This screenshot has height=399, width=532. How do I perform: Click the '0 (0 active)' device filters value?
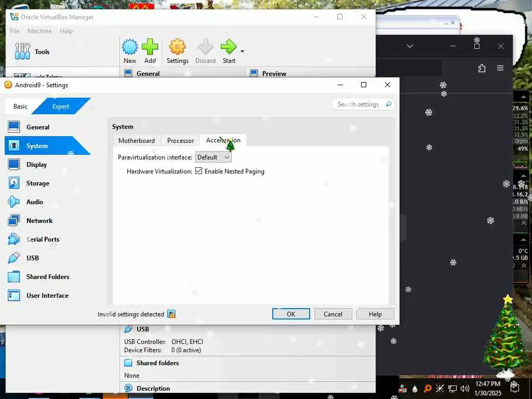(186, 350)
